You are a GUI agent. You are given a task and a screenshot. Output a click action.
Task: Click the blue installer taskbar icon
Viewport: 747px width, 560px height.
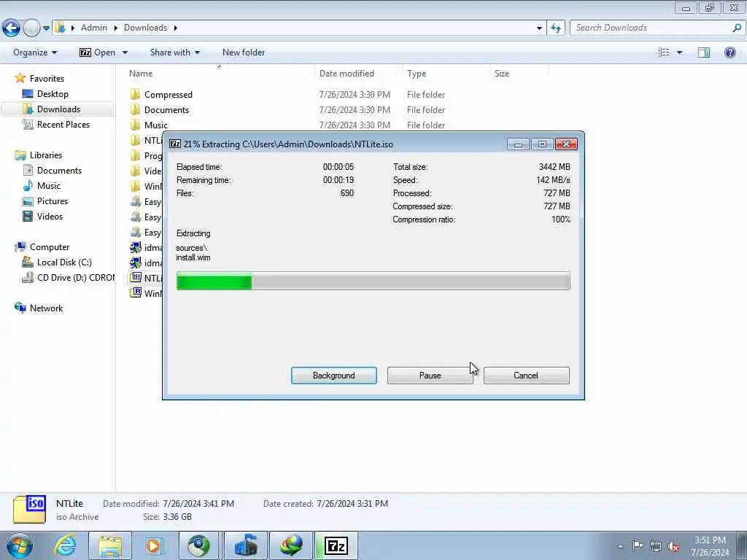(245, 545)
